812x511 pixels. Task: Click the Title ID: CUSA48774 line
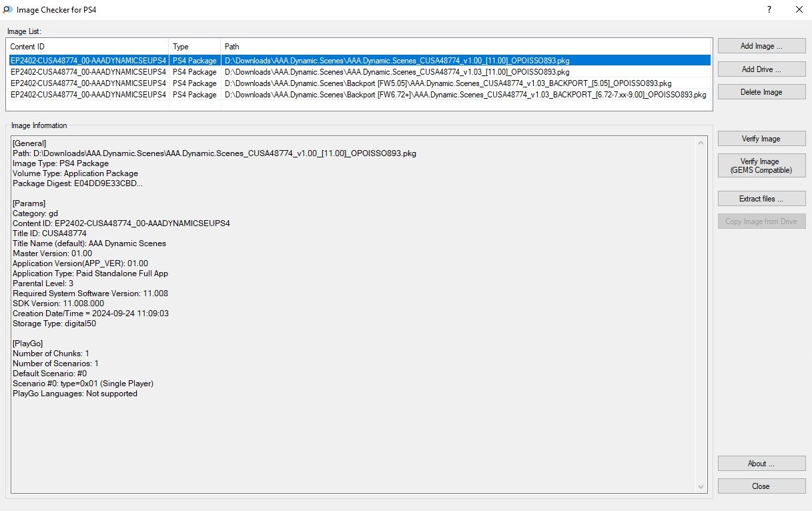coord(49,233)
